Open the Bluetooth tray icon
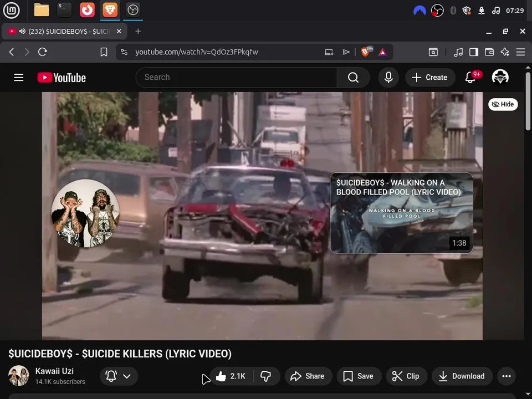This screenshot has height=399, width=532. [453, 11]
